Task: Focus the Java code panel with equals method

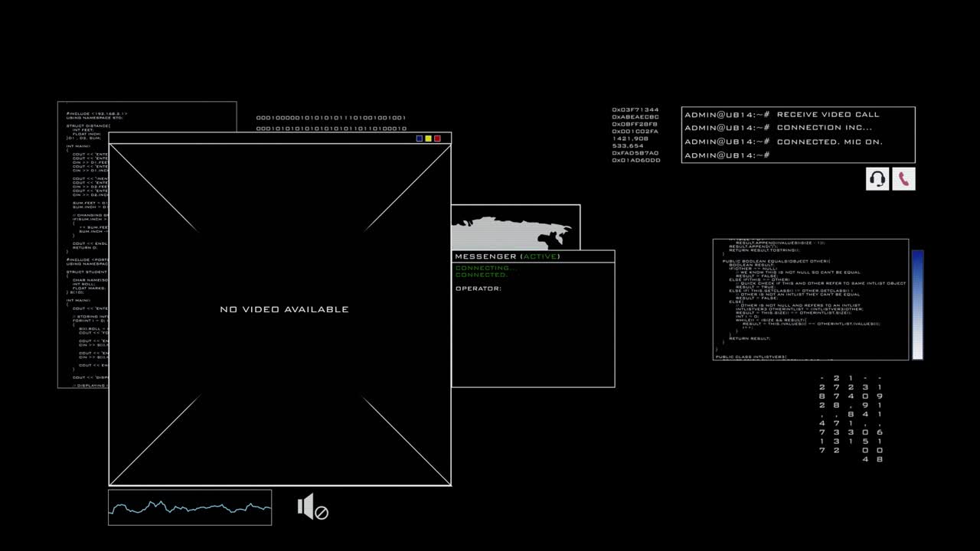Action: (x=810, y=299)
